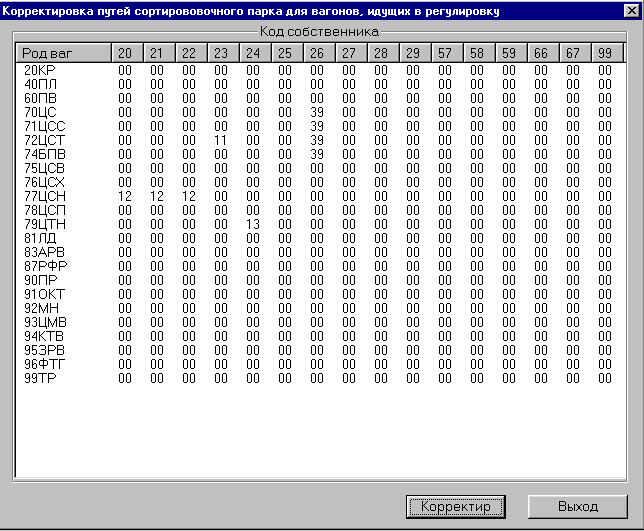The image size is (644, 531).
Task: Click column header 20
Action: pos(127,53)
